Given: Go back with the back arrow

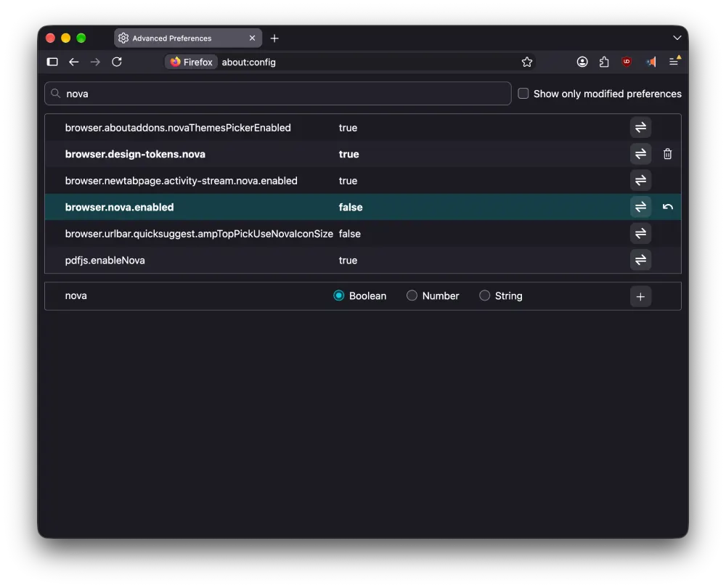Looking at the screenshot, I should 73,62.
